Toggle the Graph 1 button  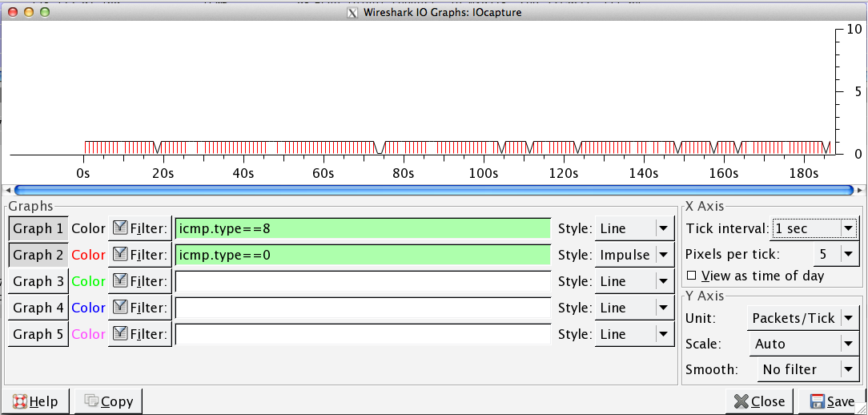tap(38, 229)
